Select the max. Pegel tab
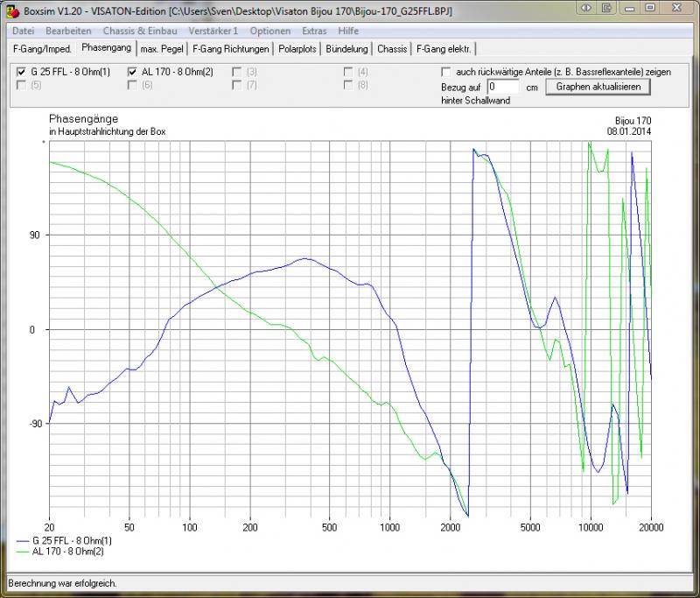This screenshot has height=598, width=700. (x=160, y=49)
